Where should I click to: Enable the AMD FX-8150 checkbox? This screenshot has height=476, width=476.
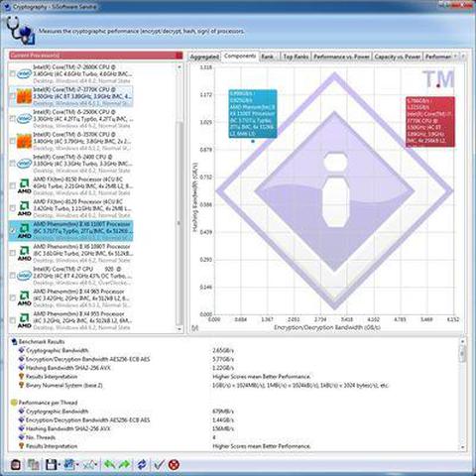point(13,186)
